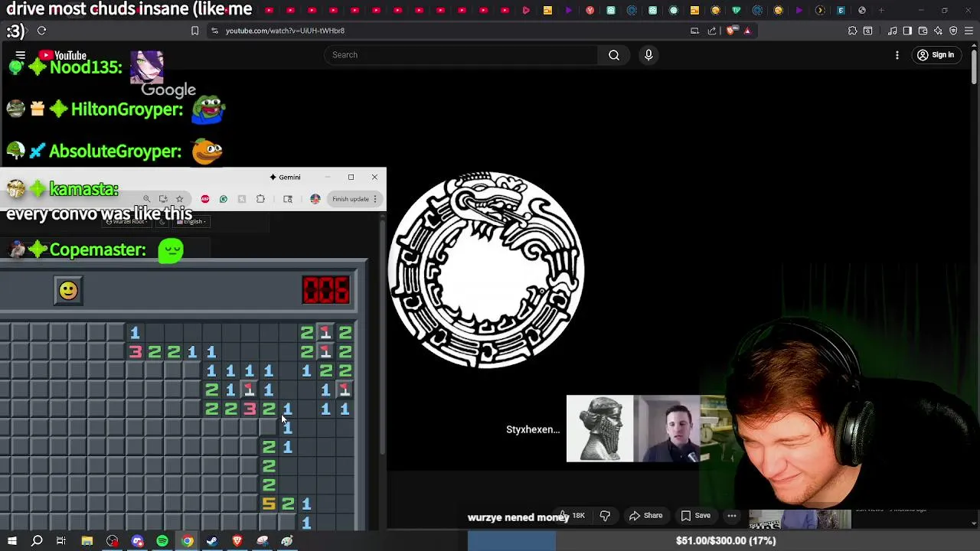The image size is (980, 551).
Task: Toggle Brave sidebar panel icon
Action: click(x=907, y=31)
